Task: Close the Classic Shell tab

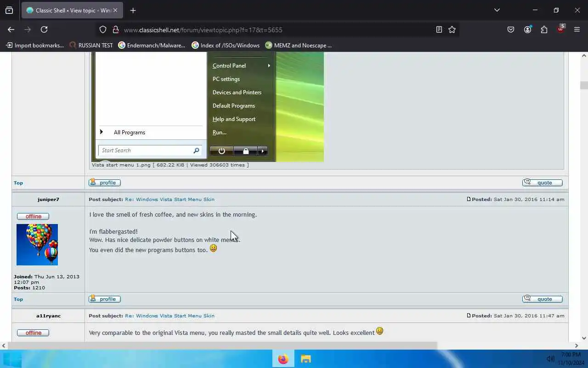Action: click(115, 10)
